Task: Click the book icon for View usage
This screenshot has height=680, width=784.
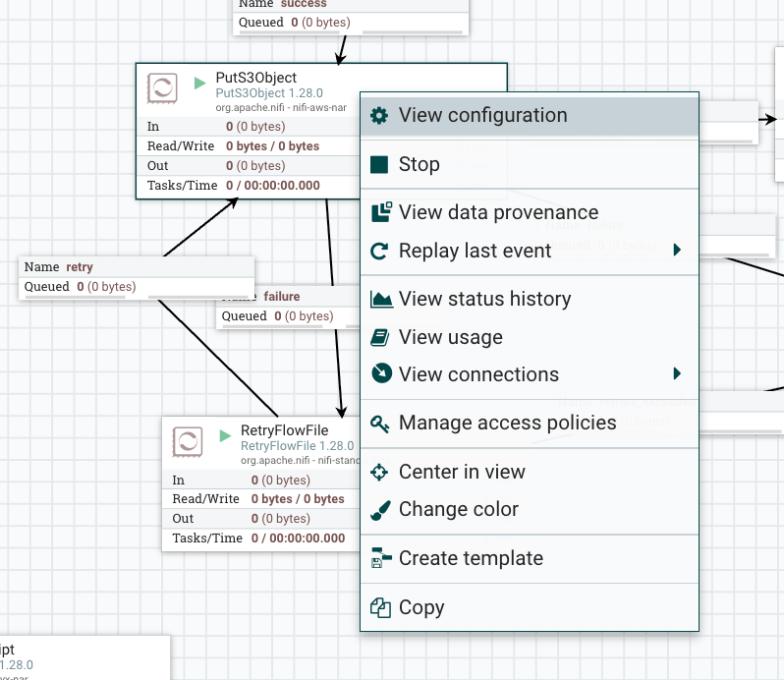Action: [379, 337]
